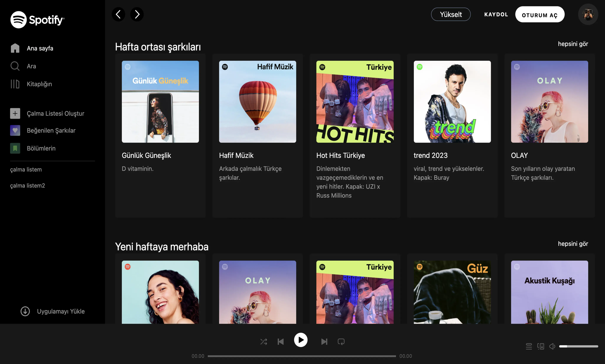
Task: Open Ana sayfa home icon
Action: [x=15, y=48]
